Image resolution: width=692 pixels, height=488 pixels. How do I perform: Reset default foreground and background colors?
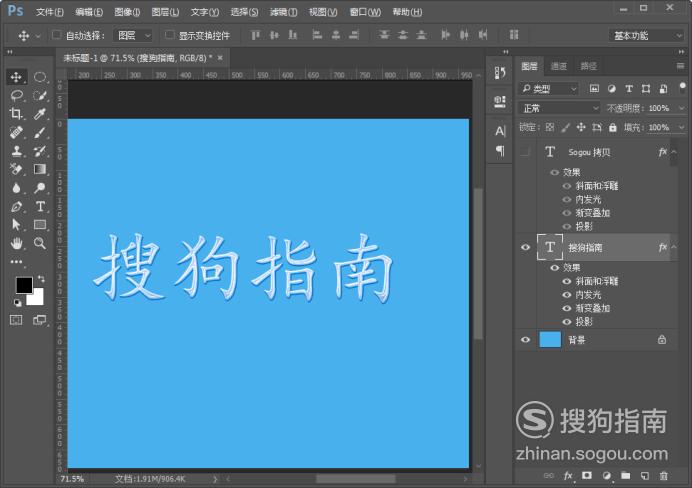18,303
